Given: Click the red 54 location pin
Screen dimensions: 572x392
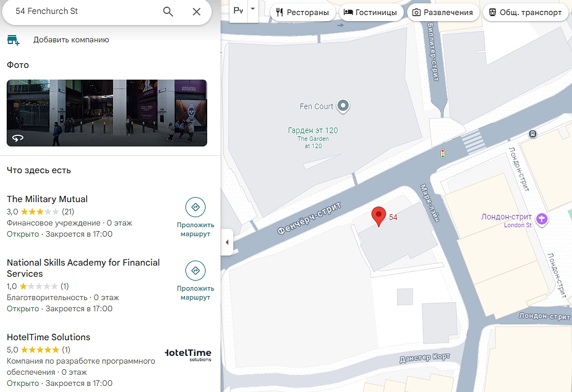Looking at the screenshot, I should click(379, 217).
